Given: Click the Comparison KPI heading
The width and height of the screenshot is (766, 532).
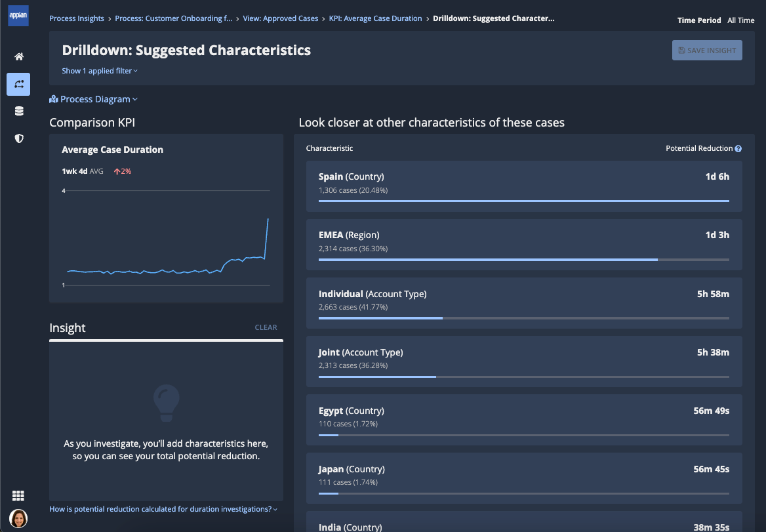Looking at the screenshot, I should 92,123.
